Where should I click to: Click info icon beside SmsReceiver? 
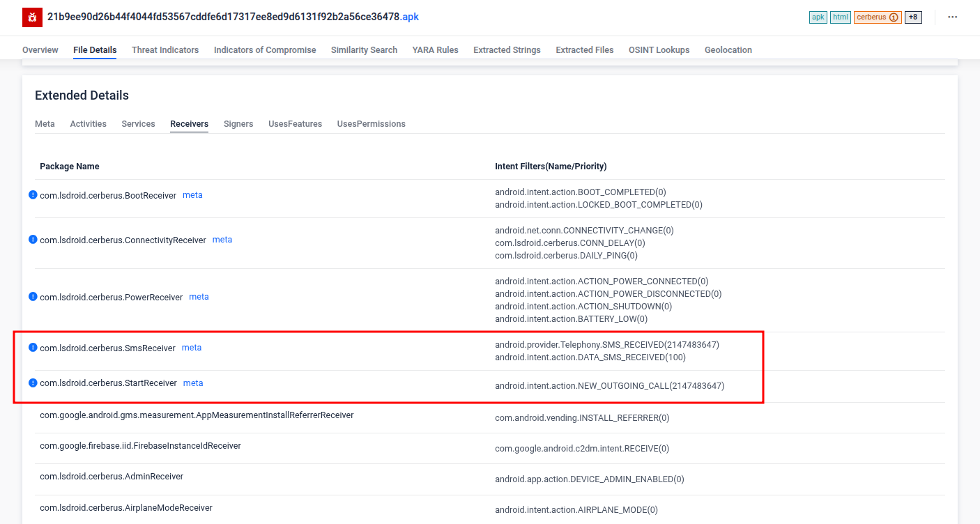(33, 348)
